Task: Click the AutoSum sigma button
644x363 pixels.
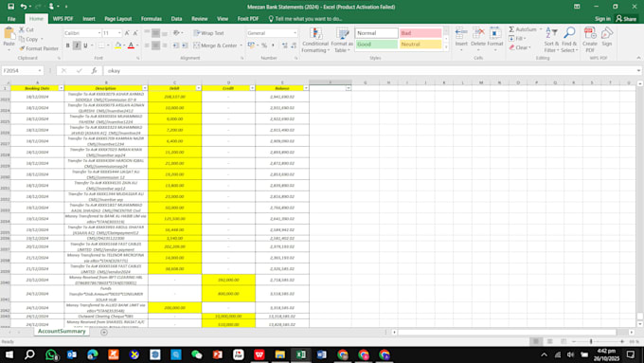Action: [522, 29]
